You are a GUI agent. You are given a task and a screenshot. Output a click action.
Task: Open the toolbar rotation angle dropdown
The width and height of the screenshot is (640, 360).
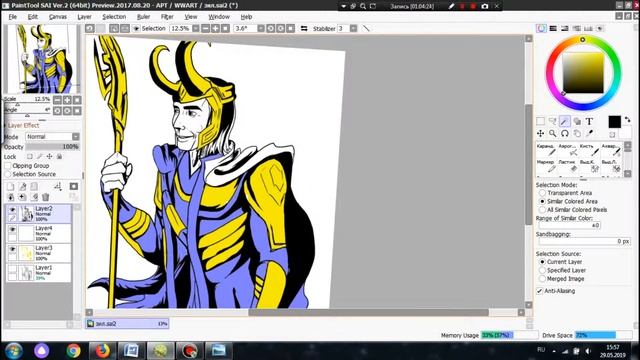pos(260,28)
